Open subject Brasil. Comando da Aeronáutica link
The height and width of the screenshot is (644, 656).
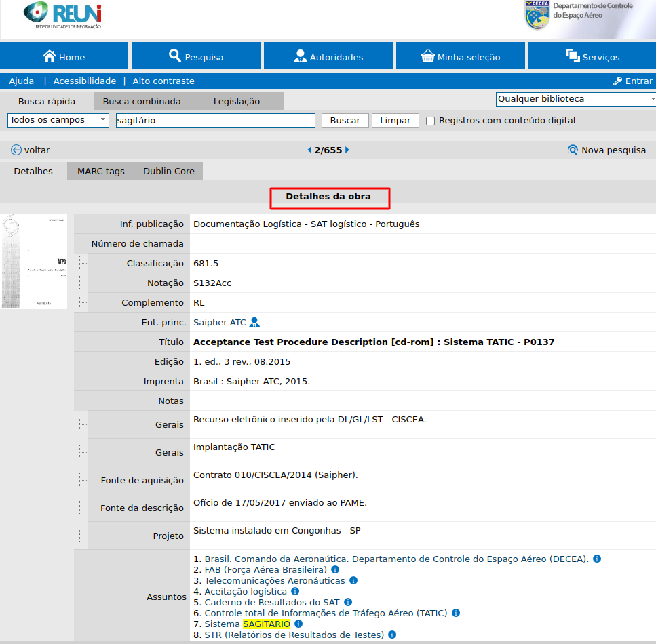click(397, 559)
